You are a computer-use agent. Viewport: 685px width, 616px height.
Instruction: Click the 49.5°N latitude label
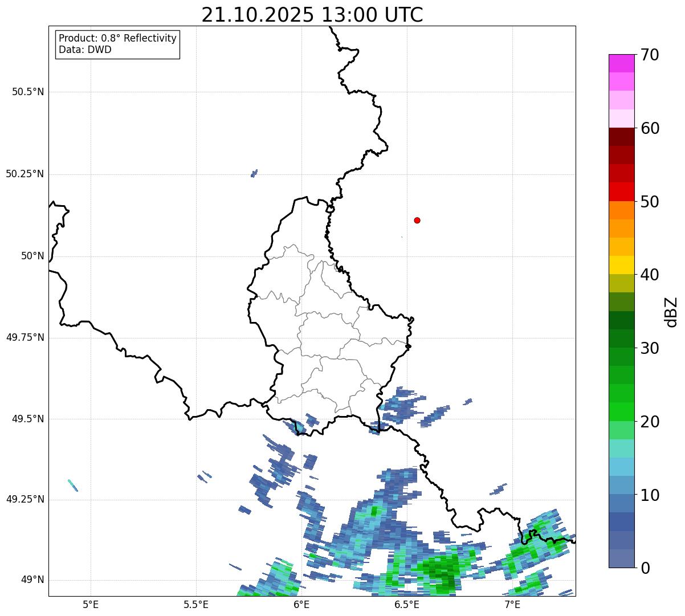(x=28, y=419)
